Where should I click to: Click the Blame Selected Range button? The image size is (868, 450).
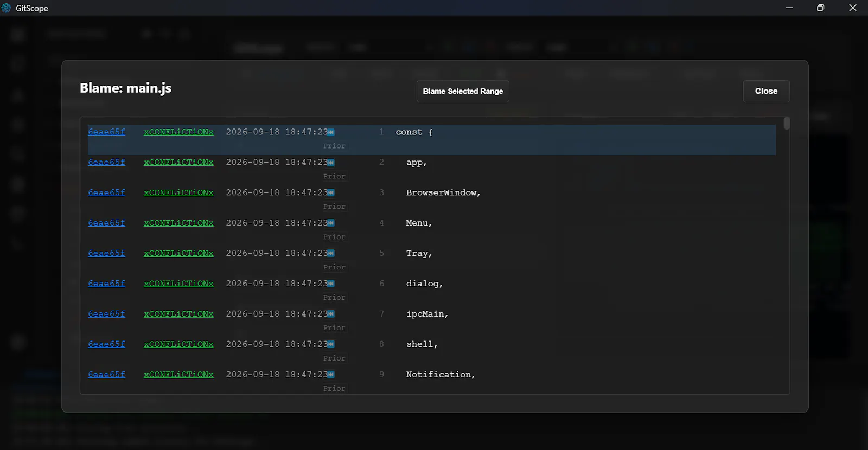463,91
